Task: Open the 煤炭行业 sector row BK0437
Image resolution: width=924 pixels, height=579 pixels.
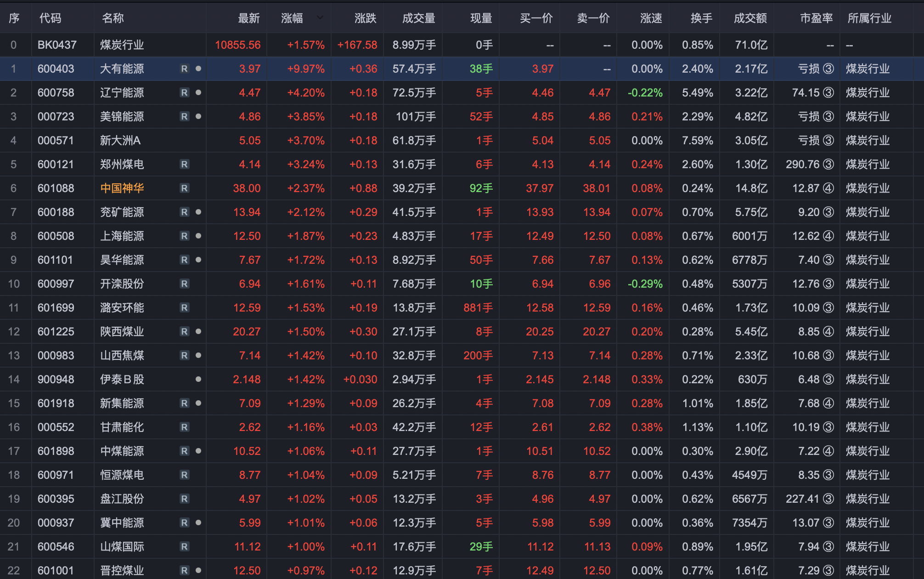Action: (x=122, y=45)
